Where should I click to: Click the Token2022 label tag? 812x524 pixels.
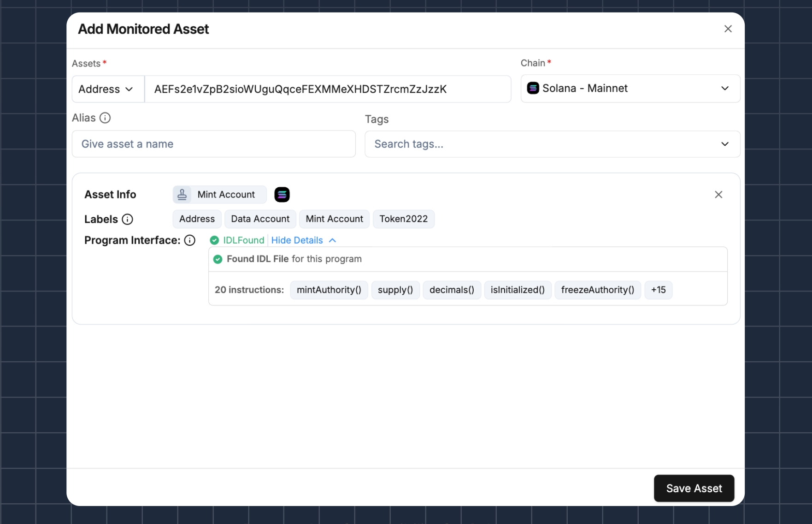403,219
